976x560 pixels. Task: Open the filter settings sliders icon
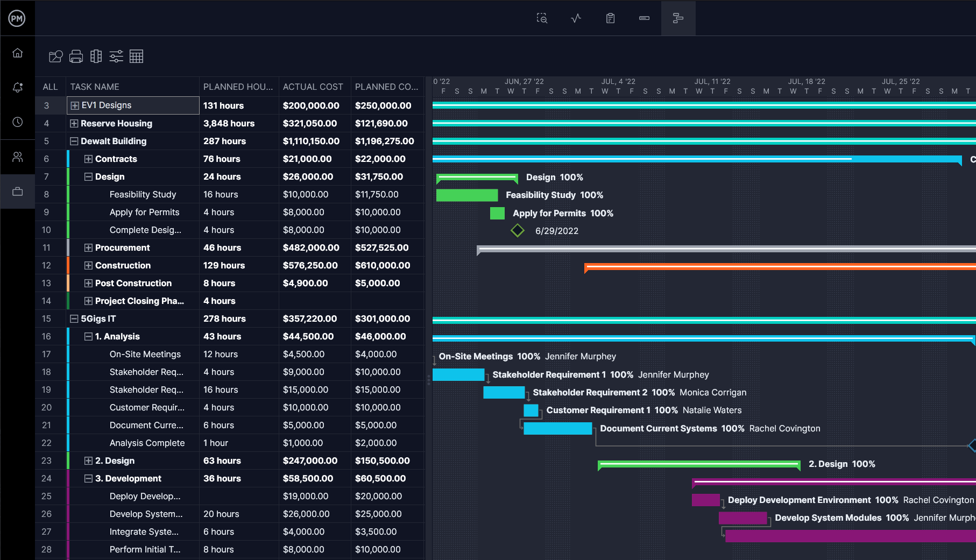coord(116,56)
